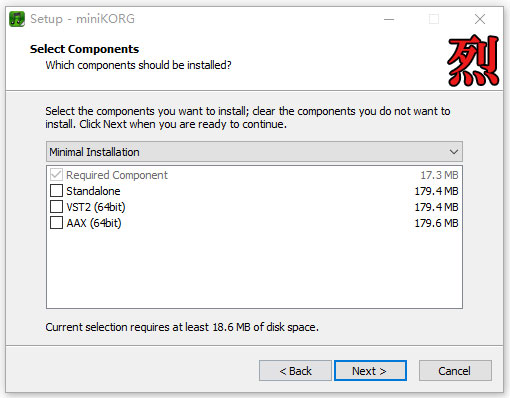Cancel the miniKORG installation
Viewport: 510px width, 398px height.
click(x=455, y=371)
